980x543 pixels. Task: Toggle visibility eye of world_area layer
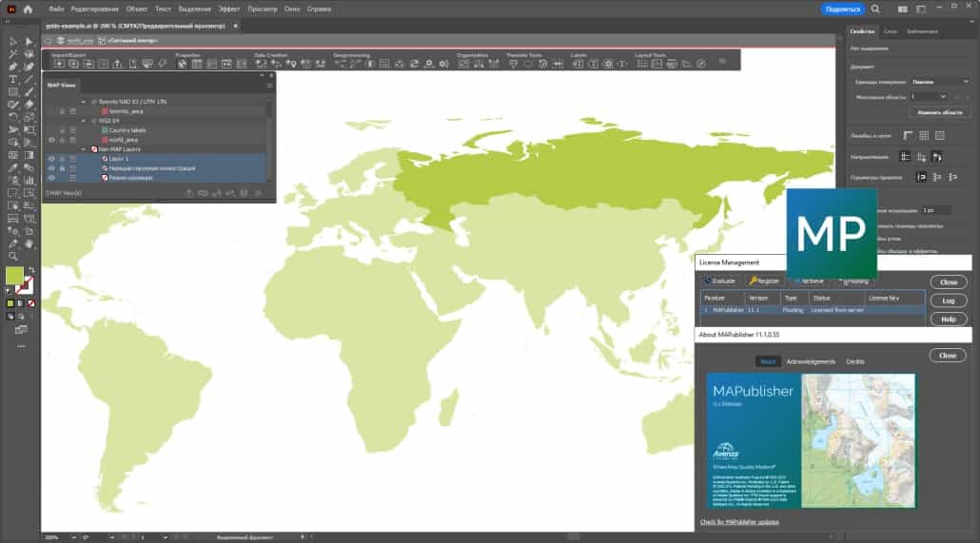coord(51,140)
